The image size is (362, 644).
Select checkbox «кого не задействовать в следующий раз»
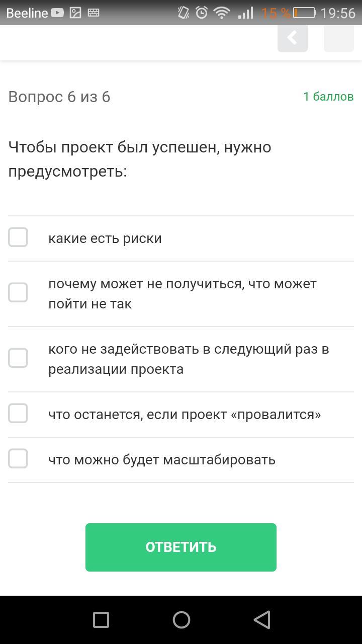(18, 358)
